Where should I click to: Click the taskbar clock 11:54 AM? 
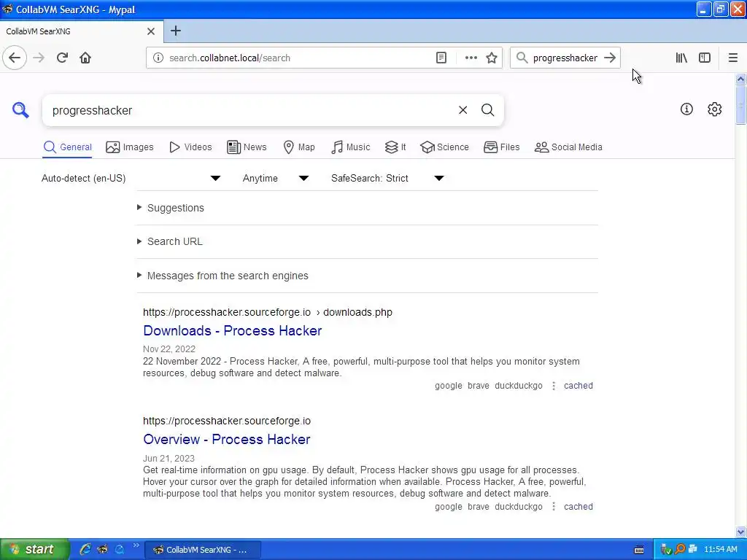[x=720, y=550]
